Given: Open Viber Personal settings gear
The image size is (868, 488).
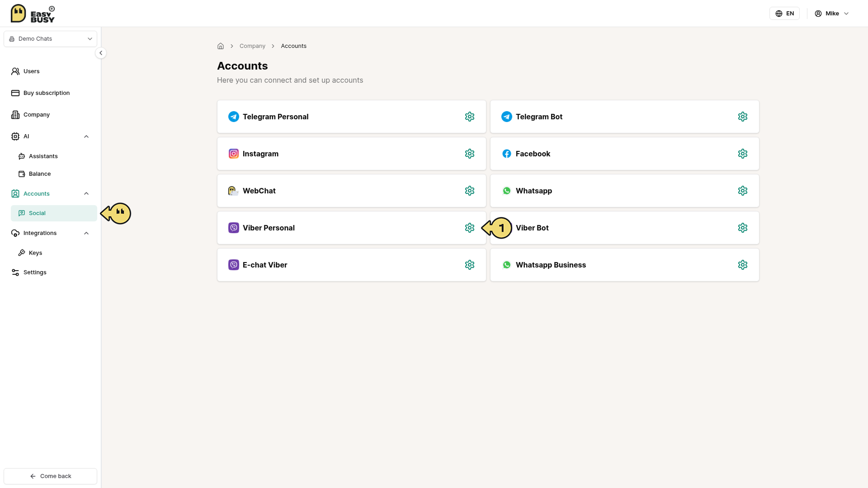Looking at the screenshot, I should [470, 228].
